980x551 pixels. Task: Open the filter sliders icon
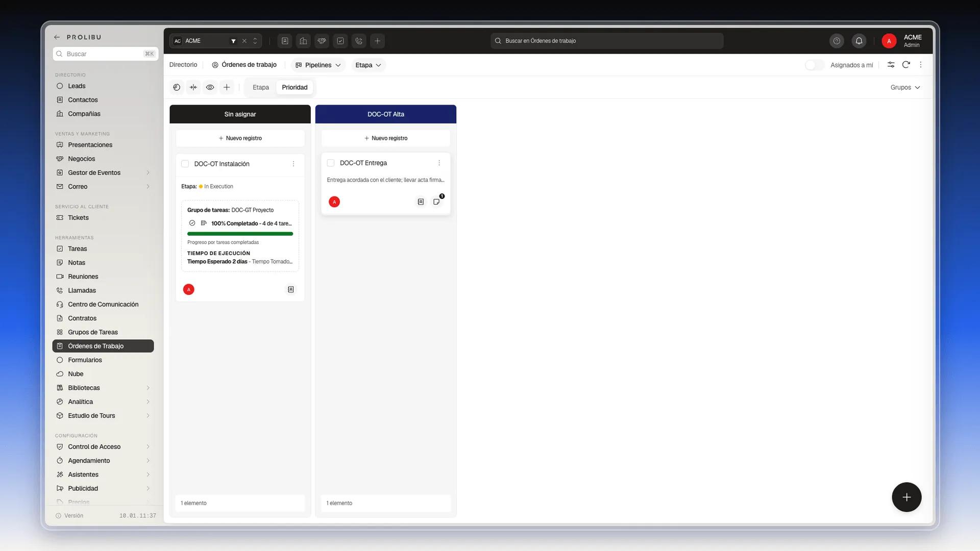point(891,65)
